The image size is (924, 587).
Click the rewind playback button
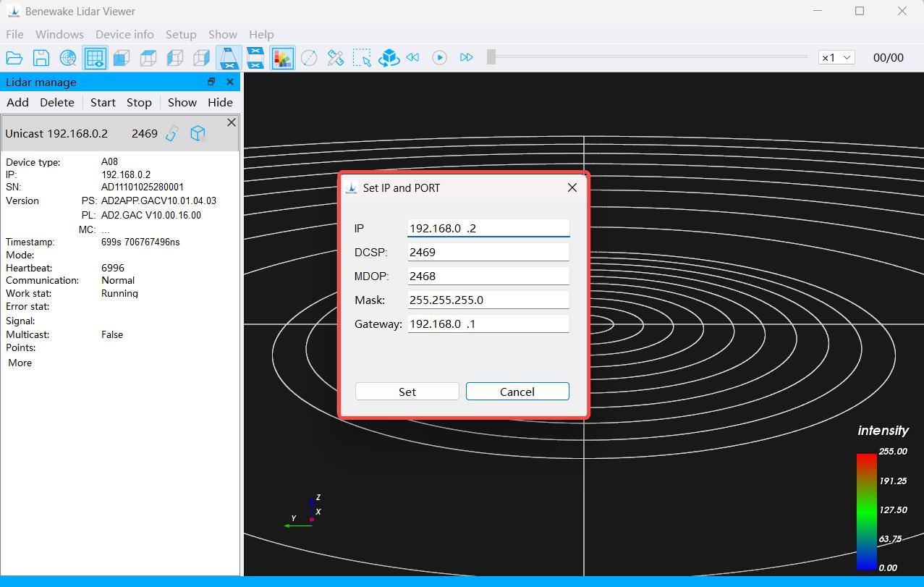(x=413, y=58)
